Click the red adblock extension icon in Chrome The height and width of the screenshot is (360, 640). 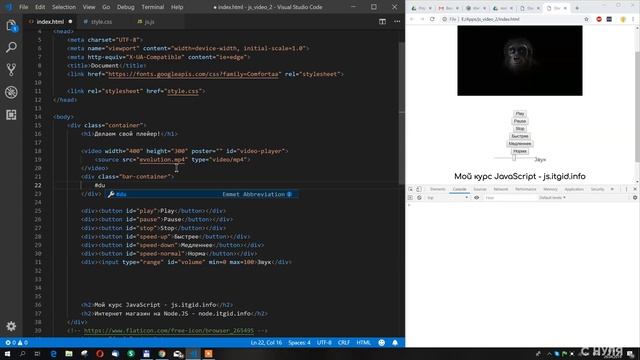click(599, 19)
